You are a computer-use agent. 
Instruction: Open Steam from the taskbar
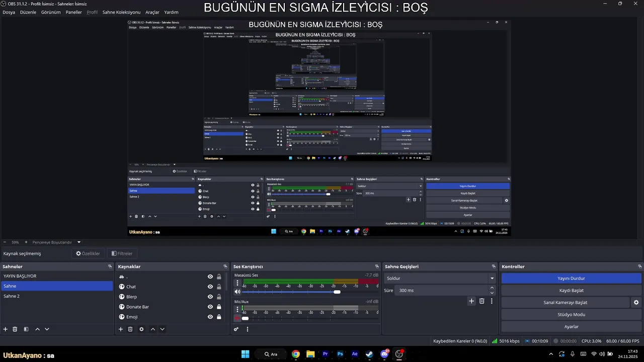pos(369,354)
